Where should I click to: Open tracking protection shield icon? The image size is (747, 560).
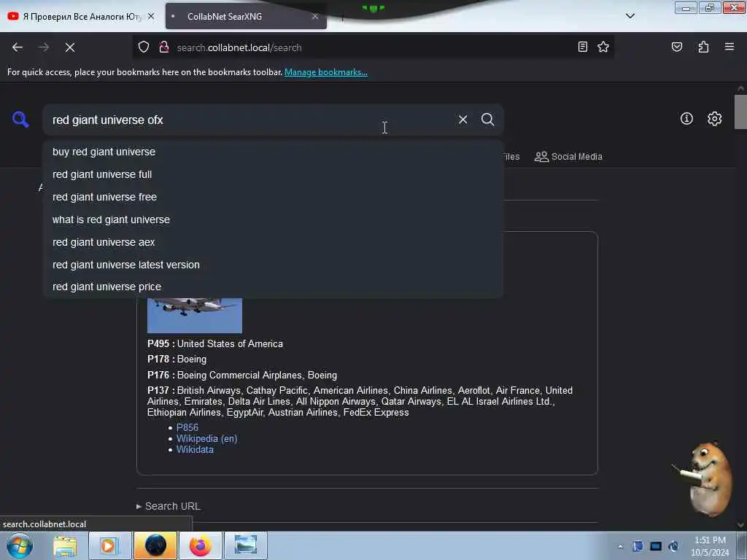144,47
